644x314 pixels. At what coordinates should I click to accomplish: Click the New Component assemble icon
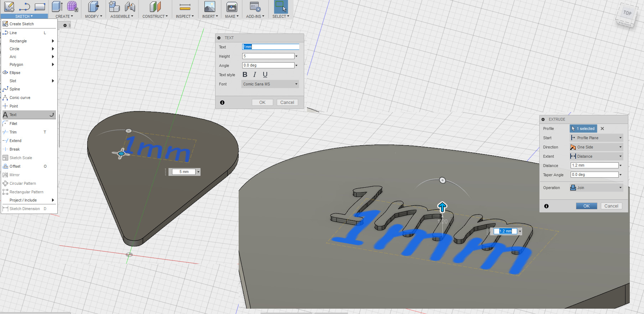(114, 7)
